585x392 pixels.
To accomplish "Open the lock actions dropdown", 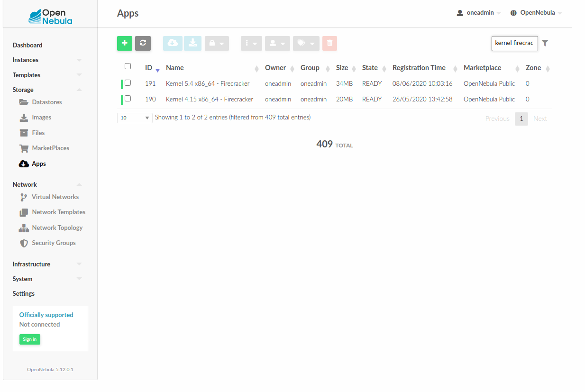I will pos(217,43).
